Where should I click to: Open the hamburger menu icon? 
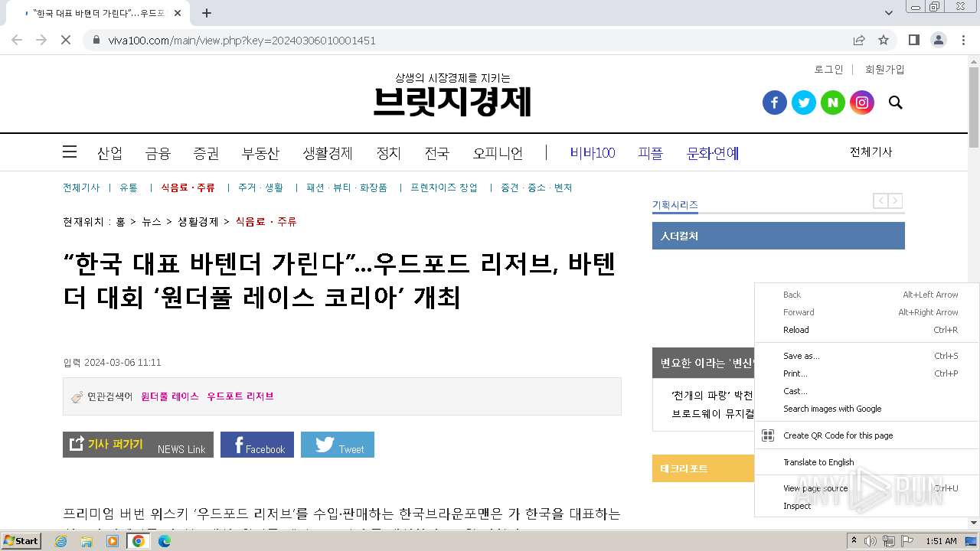pos(70,152)
